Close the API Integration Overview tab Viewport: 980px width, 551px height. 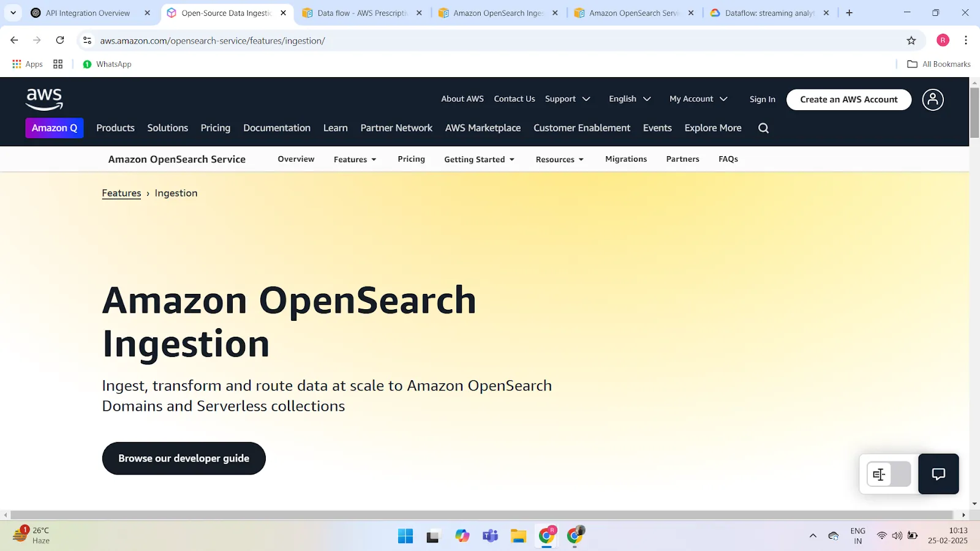coord(147,13)
